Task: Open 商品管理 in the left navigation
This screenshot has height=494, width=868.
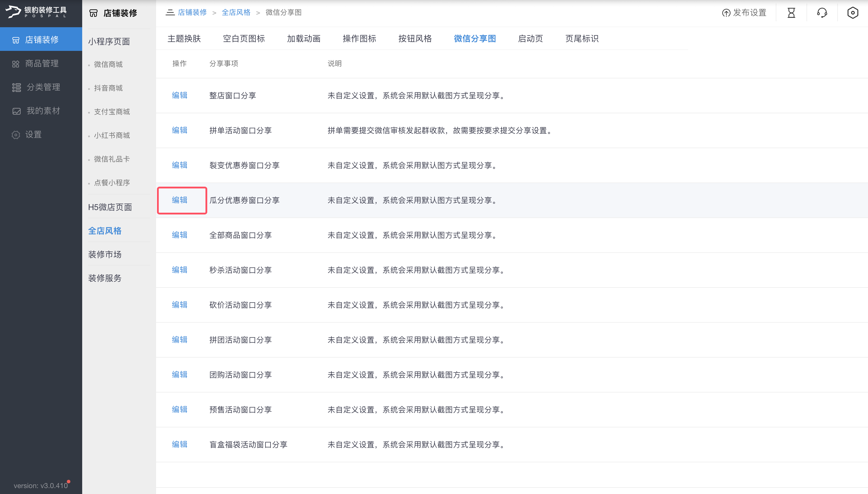Action: [x=41, y=63]
